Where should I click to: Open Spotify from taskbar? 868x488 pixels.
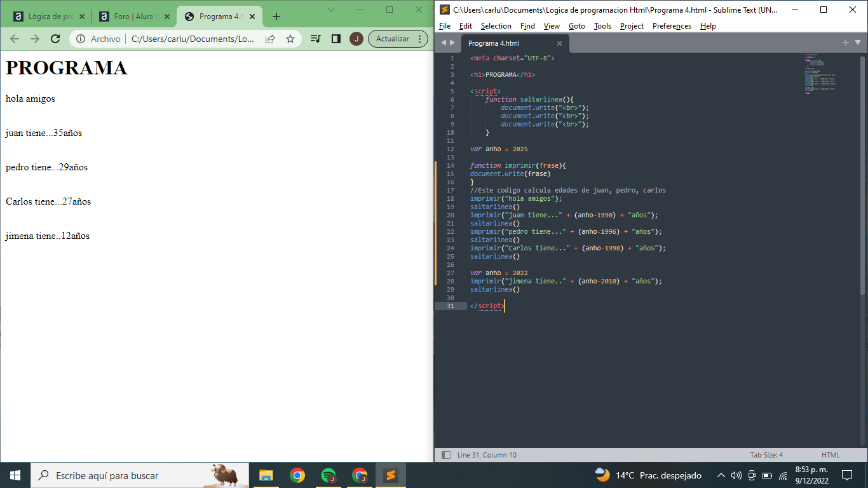(x=328, y=475)
